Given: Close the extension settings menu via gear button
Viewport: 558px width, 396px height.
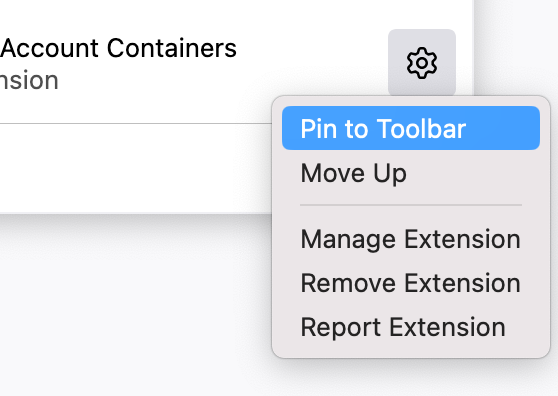Looking at the screenshot, I should click(422, 63).
